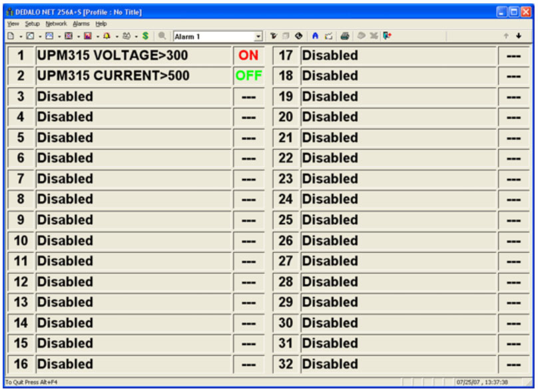Click the printer icon in toolbar
The width and height of the screenshot is (538, 392).
click(344, 36)
